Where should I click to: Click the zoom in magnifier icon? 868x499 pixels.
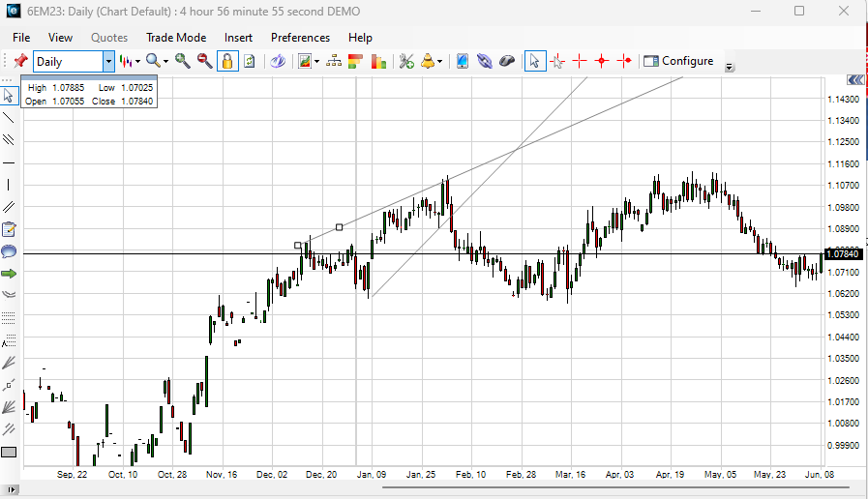(x=182, y=61)
